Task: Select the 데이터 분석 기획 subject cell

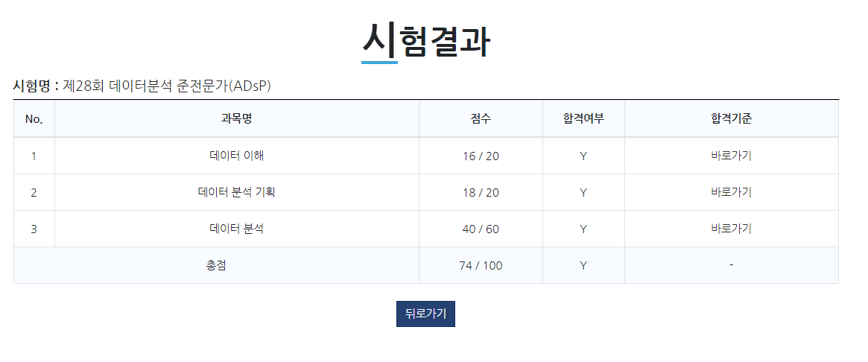Action: (x=237, y=192)
